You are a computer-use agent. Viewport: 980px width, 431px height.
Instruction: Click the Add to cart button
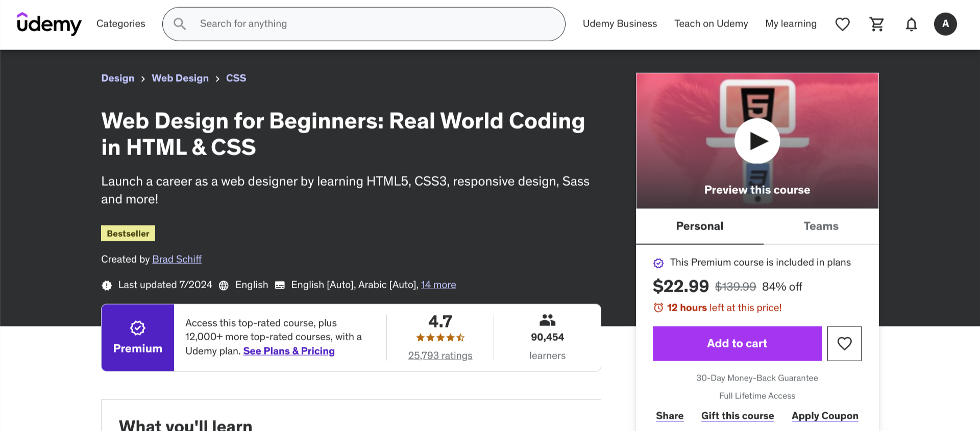737,344
